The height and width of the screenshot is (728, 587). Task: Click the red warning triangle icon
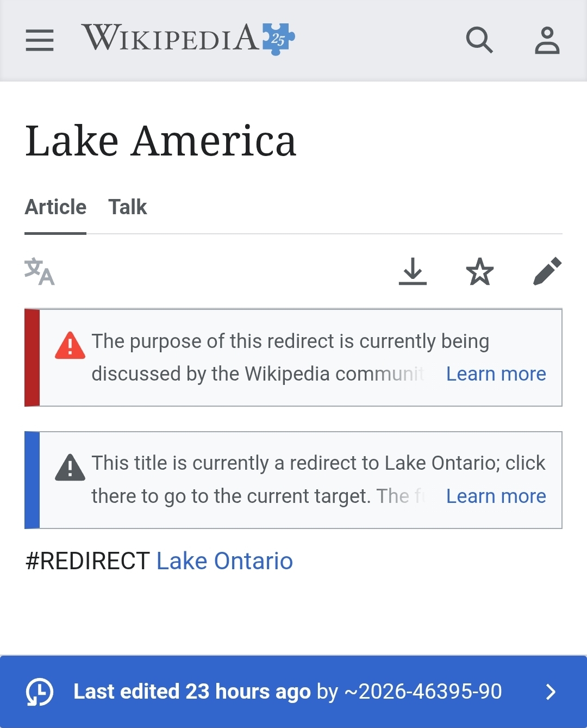(70, 345)
